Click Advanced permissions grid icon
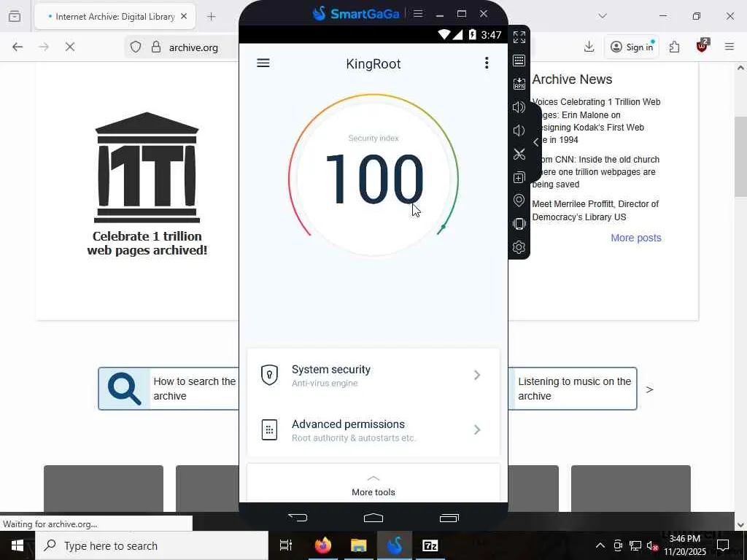 [x=269, y=429]
